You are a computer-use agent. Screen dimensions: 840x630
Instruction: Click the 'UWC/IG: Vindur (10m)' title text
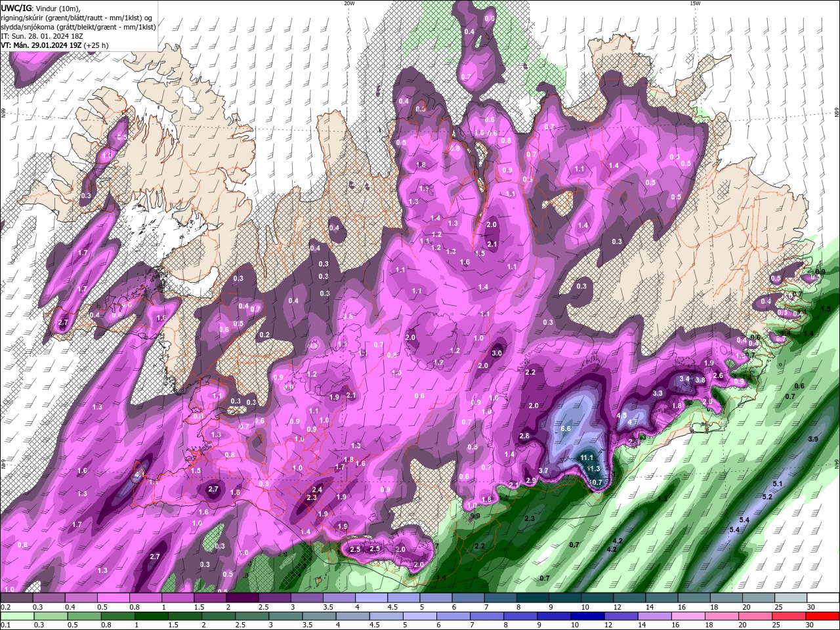[x=39, y=8]
